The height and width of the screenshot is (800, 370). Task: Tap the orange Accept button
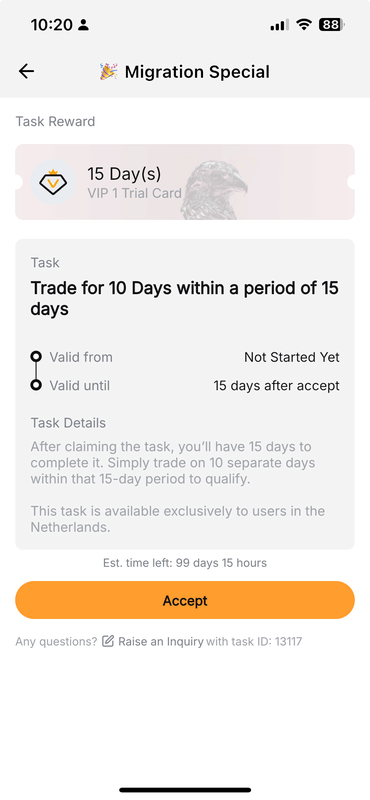point(185,600)
